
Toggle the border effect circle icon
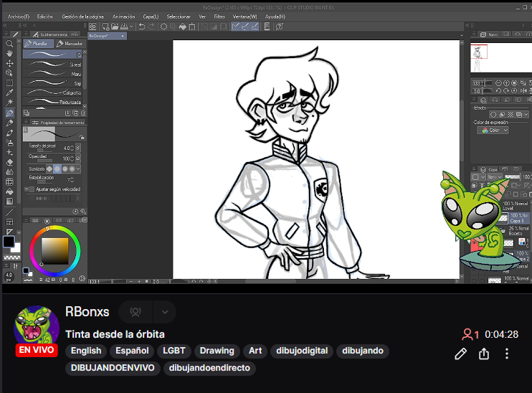click(x=493, y=115)
